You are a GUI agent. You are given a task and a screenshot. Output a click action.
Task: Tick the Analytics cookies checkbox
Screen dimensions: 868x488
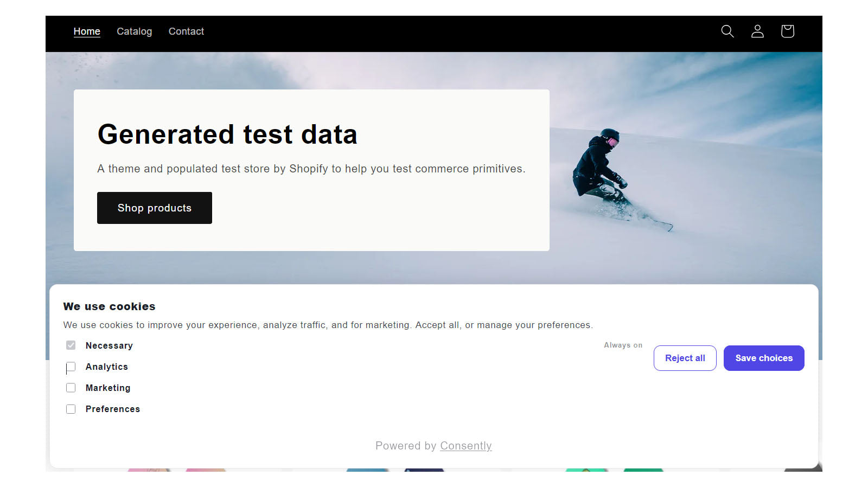click(x=71, y=367)
